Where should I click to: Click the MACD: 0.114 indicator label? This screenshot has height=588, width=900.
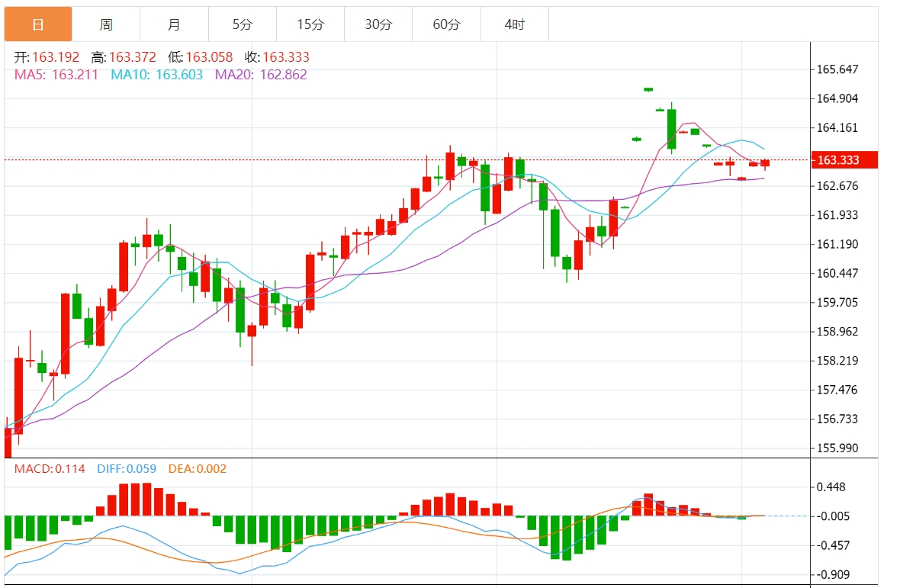coord(50,469)
